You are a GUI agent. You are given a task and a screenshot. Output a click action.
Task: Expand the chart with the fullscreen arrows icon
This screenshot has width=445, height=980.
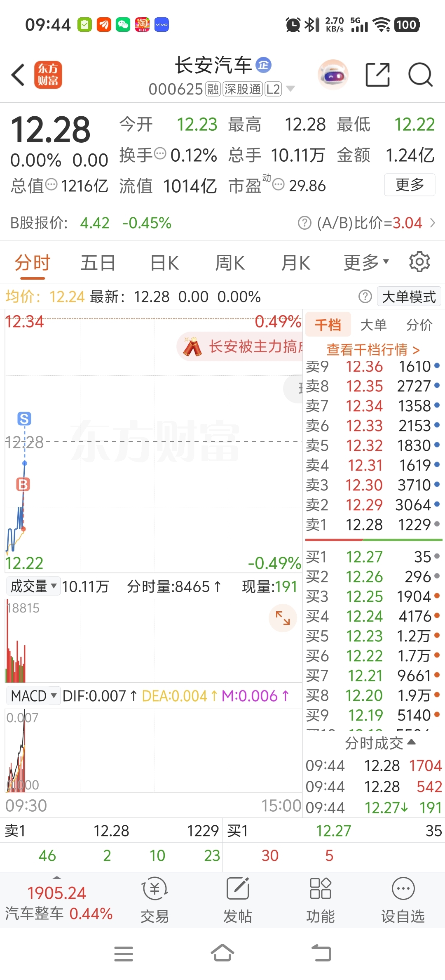pyautogui.click(x=283, y=617)
